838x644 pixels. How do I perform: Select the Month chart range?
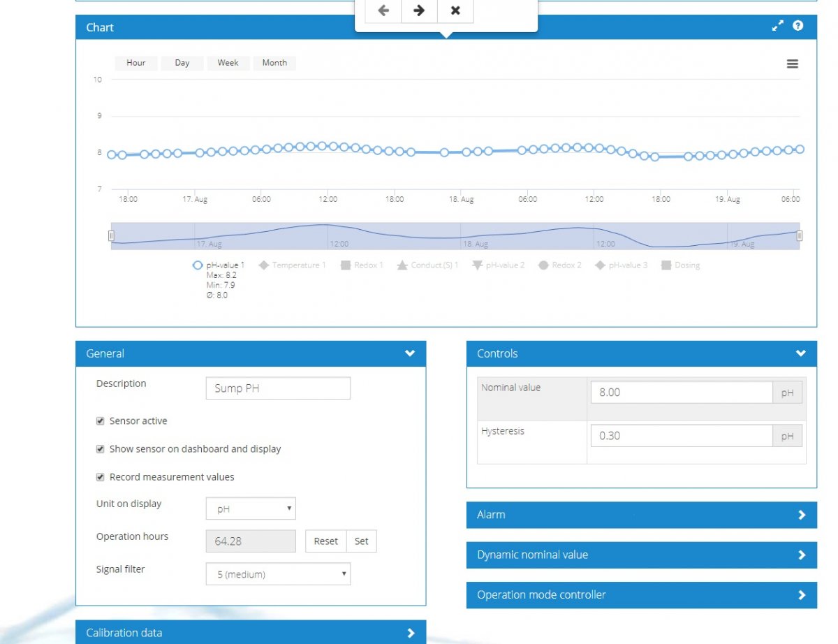coord(274,63)
